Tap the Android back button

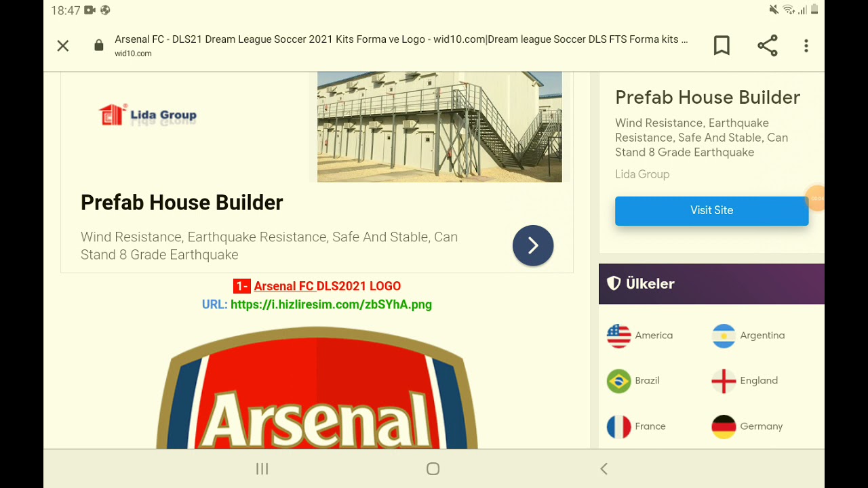(604, 469)
